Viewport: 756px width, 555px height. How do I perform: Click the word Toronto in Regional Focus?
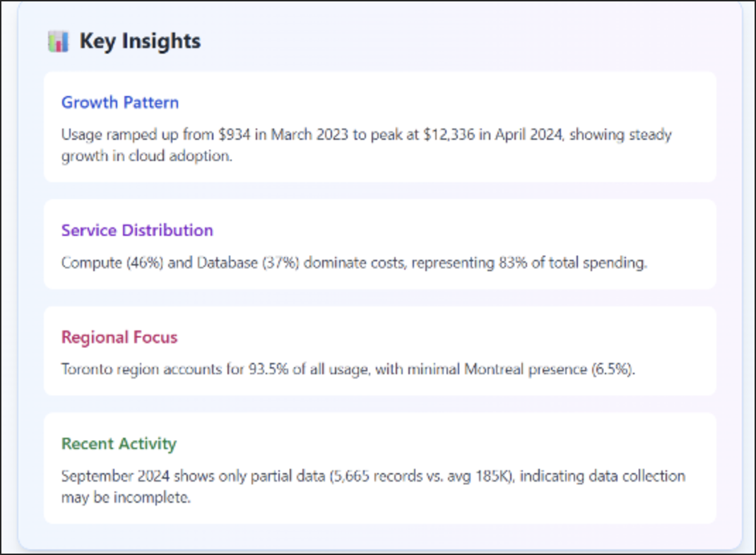coord(85,370)
